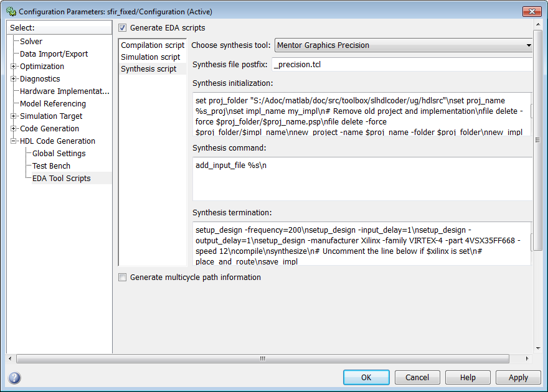Collapse the HDL Code Generation node
Screen dimensions: 548x392
tap(13, 141)
